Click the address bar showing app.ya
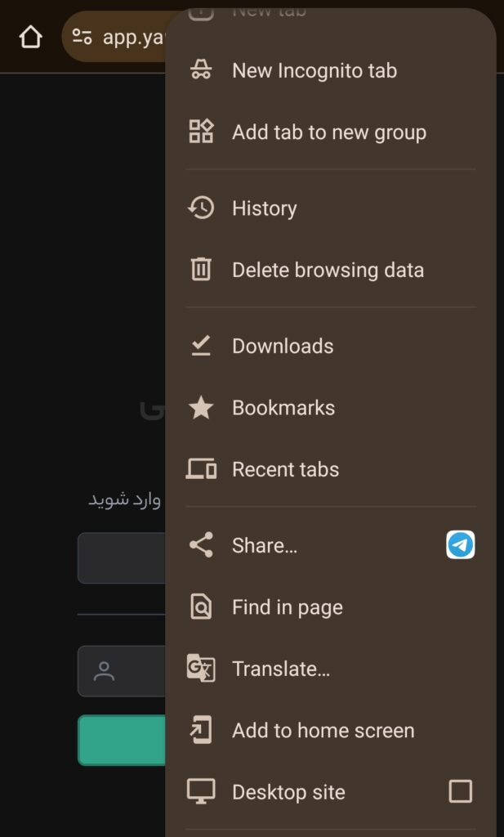This screenshot has height=837, width=504. (114, 37)
